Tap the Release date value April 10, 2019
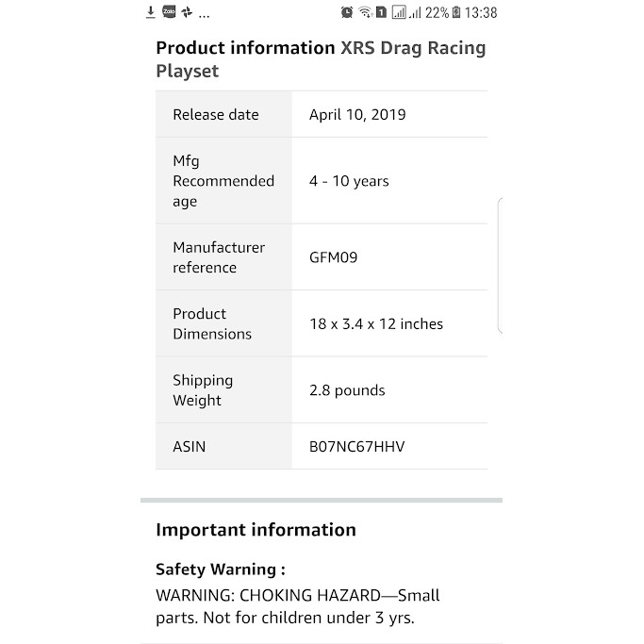 point(357,115)
